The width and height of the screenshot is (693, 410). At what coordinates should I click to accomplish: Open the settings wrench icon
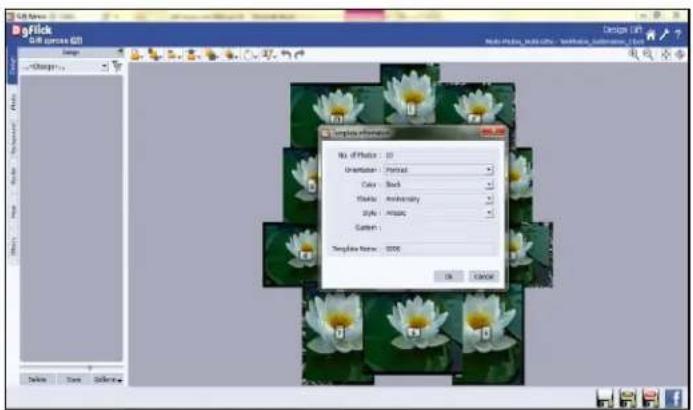tap(664, 35)
